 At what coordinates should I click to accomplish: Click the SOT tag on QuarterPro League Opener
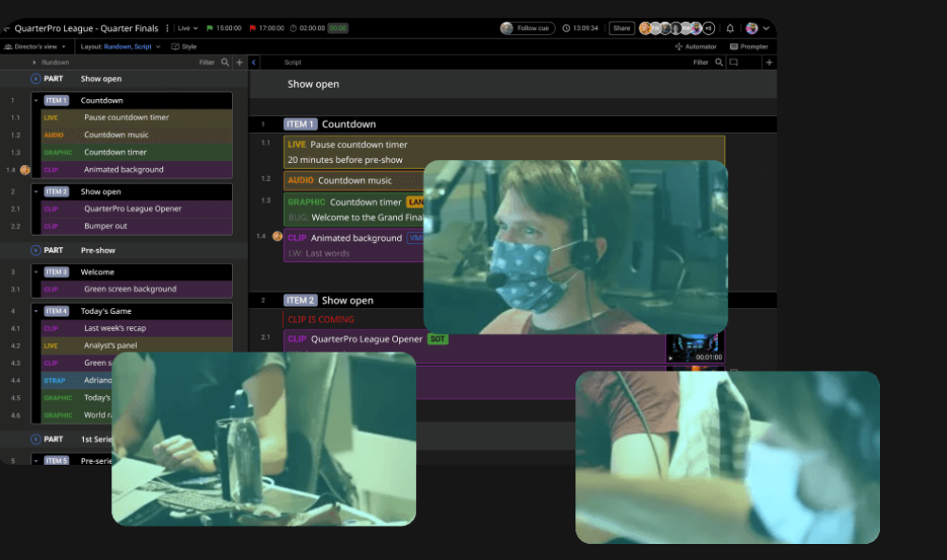point(438,339)
